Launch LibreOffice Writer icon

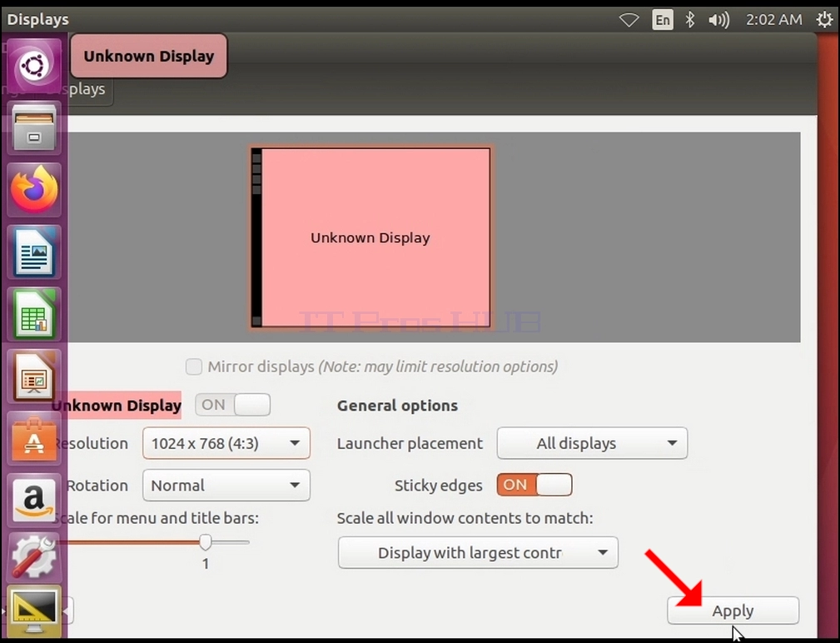pyautogui.click(x=34, y=252)
